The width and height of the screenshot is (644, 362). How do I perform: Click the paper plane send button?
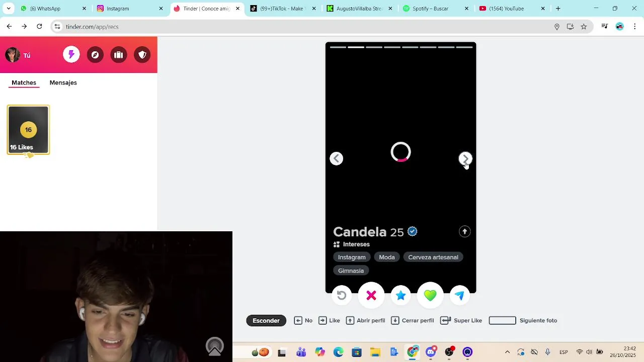click(x=460, y=296)
